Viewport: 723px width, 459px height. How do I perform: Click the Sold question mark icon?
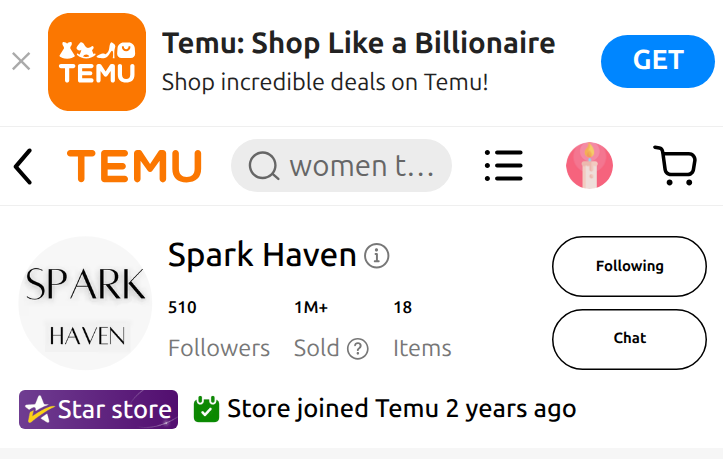click(357, 349)
